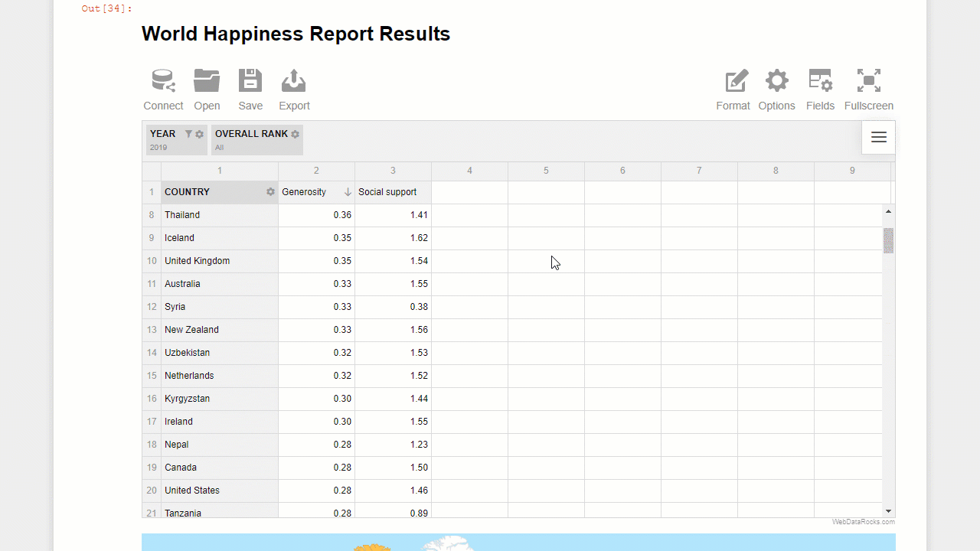Open the Options gear in toolbar
This screenshot has width=980, height=551.
pyautogui.click(x=777, y=90)
